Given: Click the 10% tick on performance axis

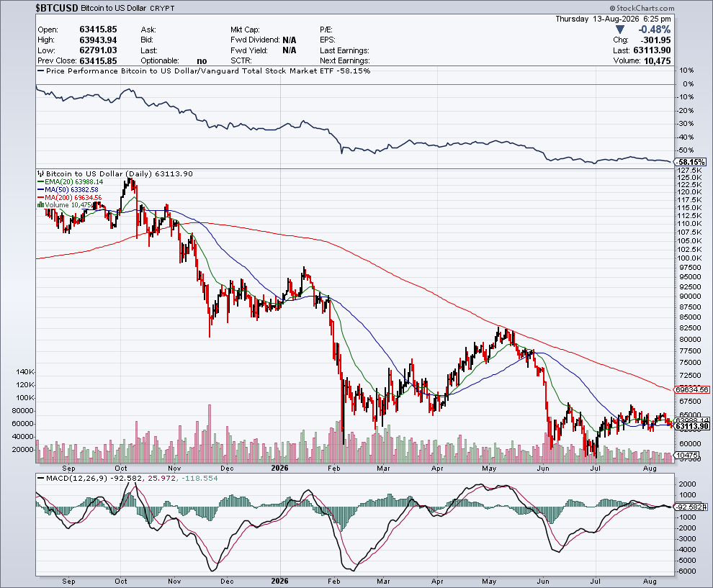Looking at the screenshot, I should [686, 71].
